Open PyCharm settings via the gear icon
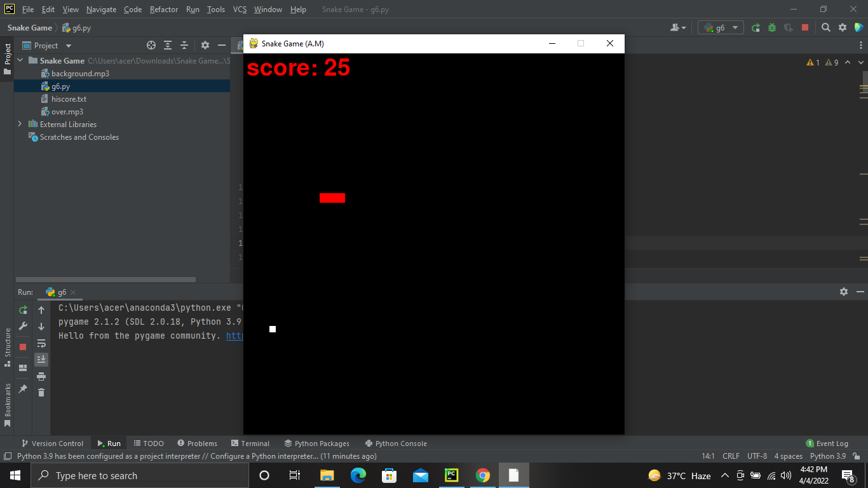The image size is (868, 488). click(x=843, y=28)
